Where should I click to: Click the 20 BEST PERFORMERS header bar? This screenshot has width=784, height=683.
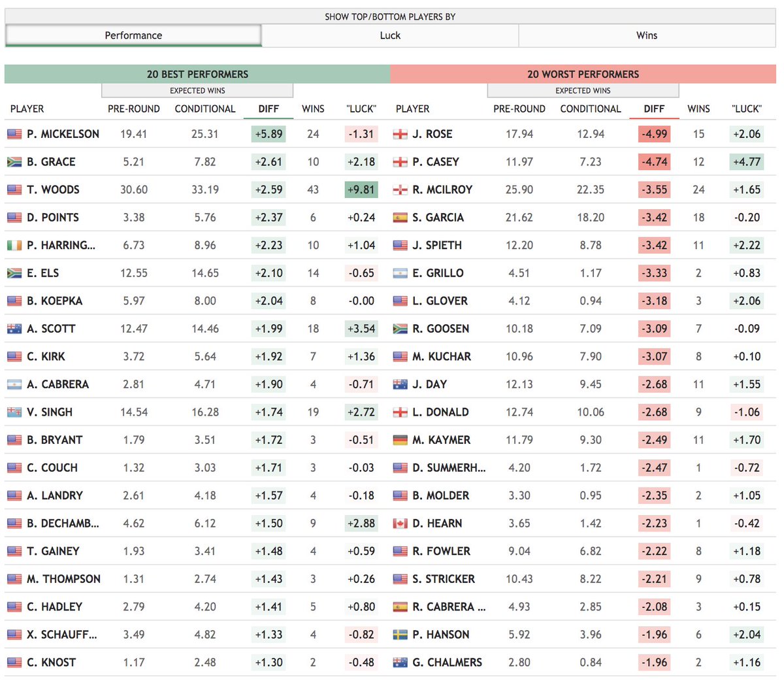197,74
